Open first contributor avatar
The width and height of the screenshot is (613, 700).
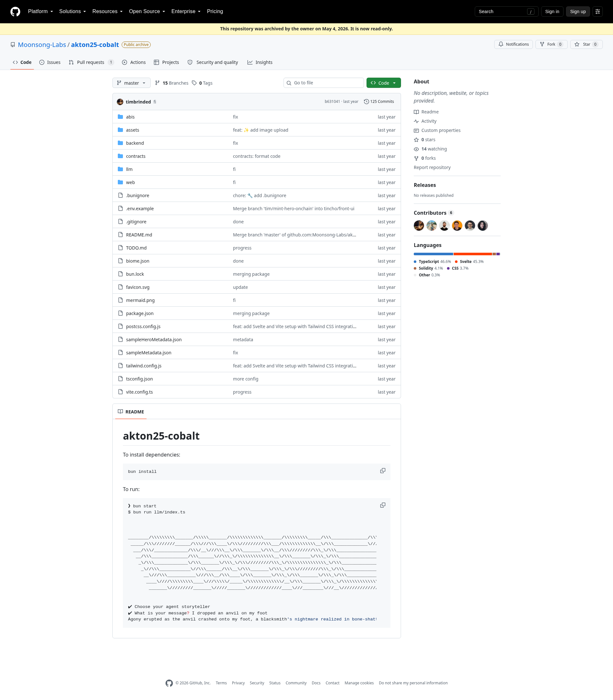(419, 225)
